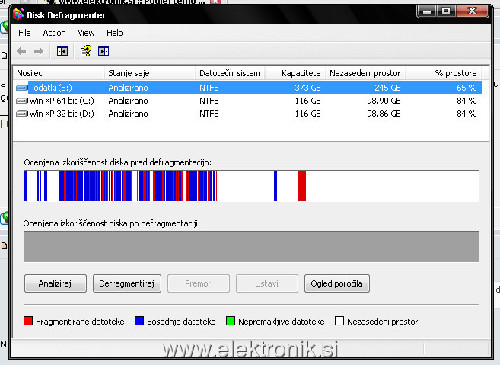Click Analizirano status in the C: row
This screenshot has height=365, width=500.
point(128,101)
